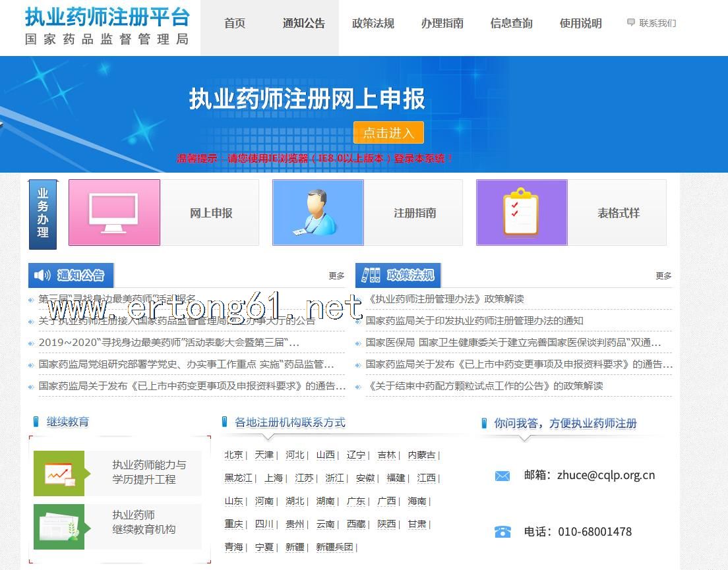Click the 表格式样 label tile

(618, 213)
